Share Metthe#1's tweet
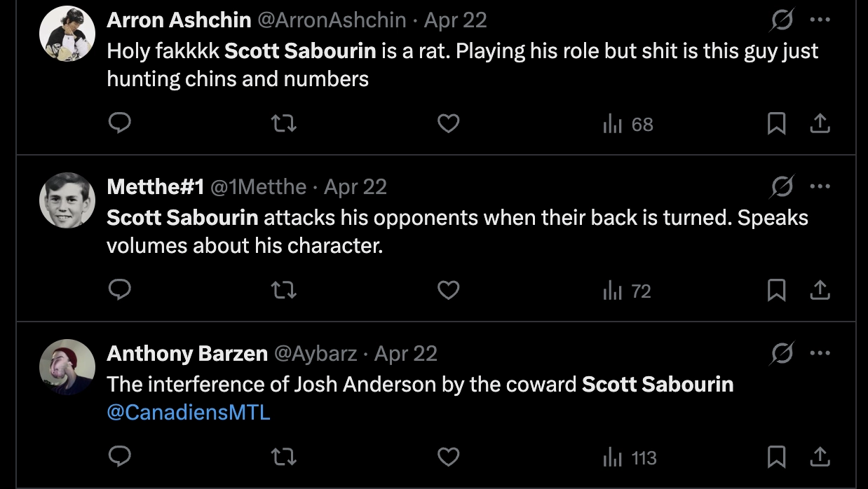The image size is (868, 489). 820,290
